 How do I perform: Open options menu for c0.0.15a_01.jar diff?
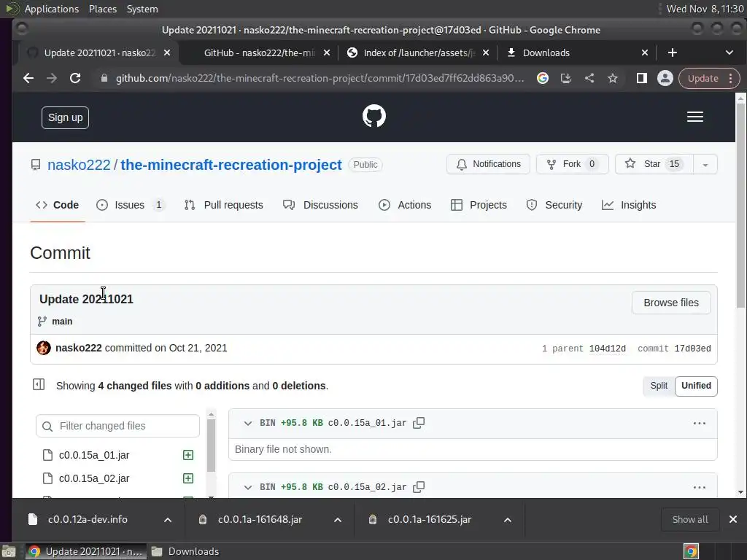tap(700, 424)
